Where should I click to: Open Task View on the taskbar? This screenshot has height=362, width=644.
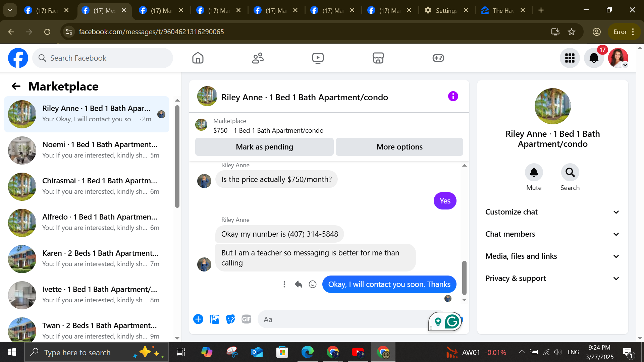pos(181,352)
